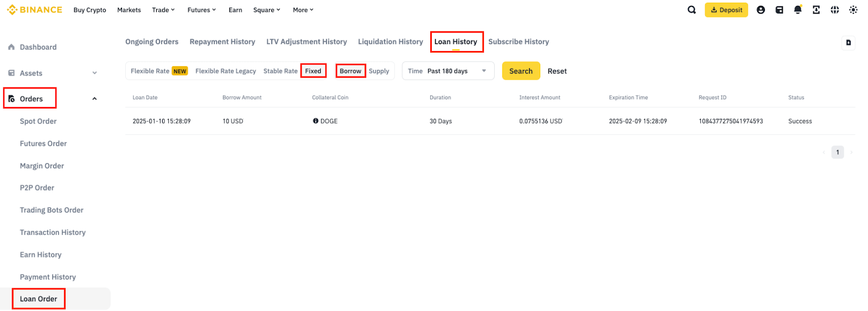Click the Loan Date column header
The image size is (868, 311).
tap(145, 98)
